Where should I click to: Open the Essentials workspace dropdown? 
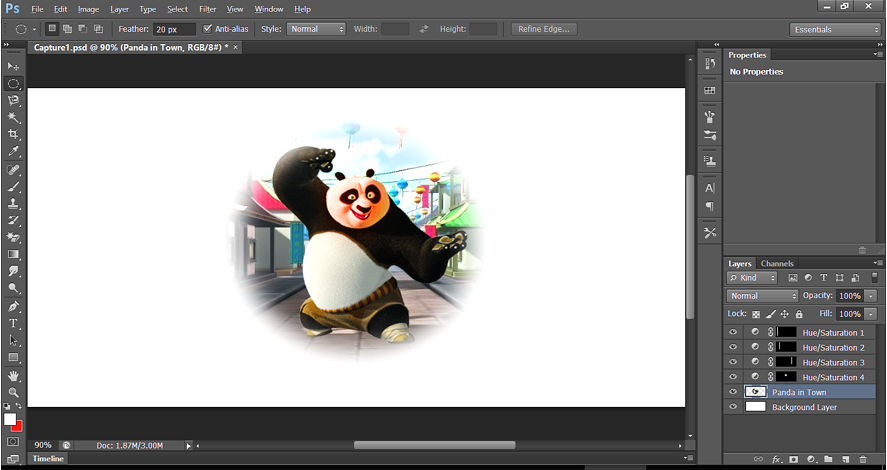click(x=835, y=29)
